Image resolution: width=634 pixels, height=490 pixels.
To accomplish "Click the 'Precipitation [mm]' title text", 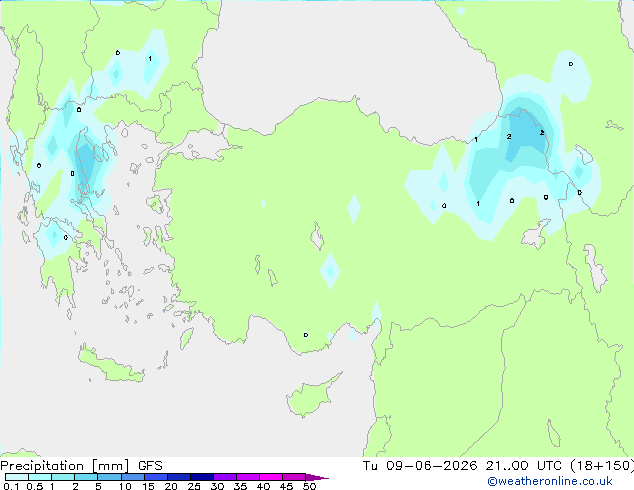I will pyautogui.click(x=65, y=466).
